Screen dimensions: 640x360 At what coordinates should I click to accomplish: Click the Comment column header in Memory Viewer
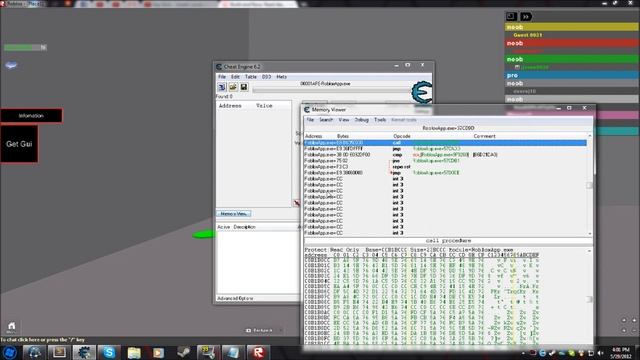(484, 136)
